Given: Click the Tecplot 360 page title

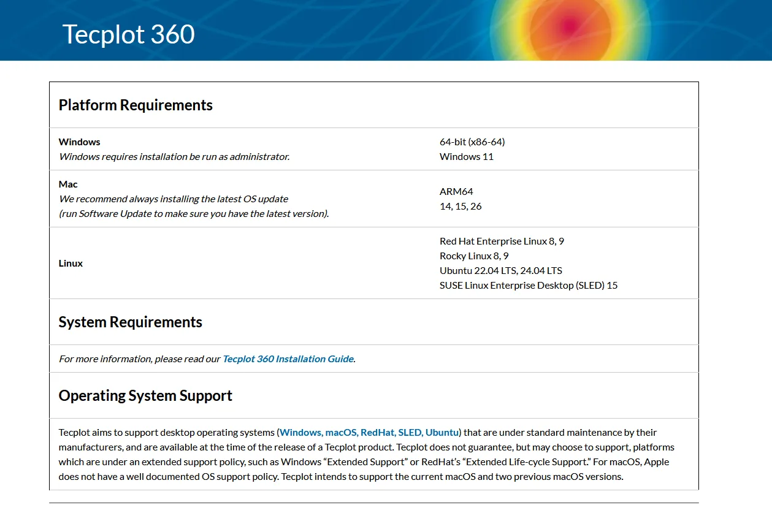Looking at the screenshot, I should [x=128, y=35].
